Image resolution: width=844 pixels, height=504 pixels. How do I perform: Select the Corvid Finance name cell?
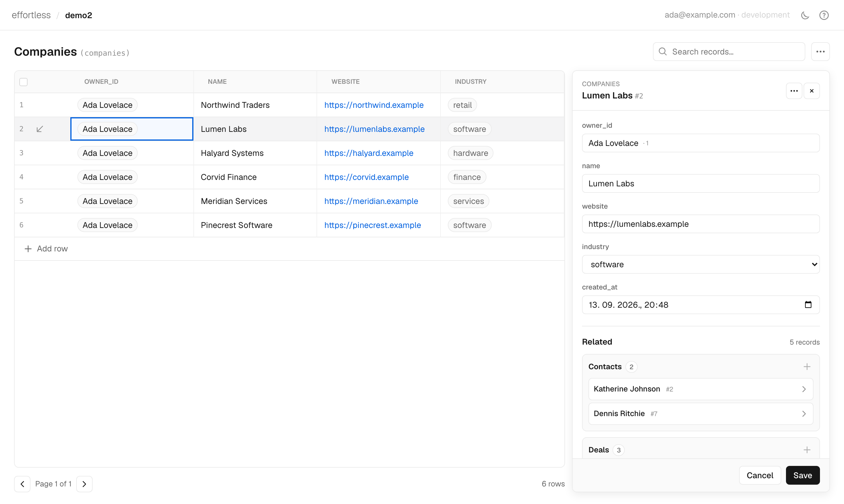tap(255, 177)
